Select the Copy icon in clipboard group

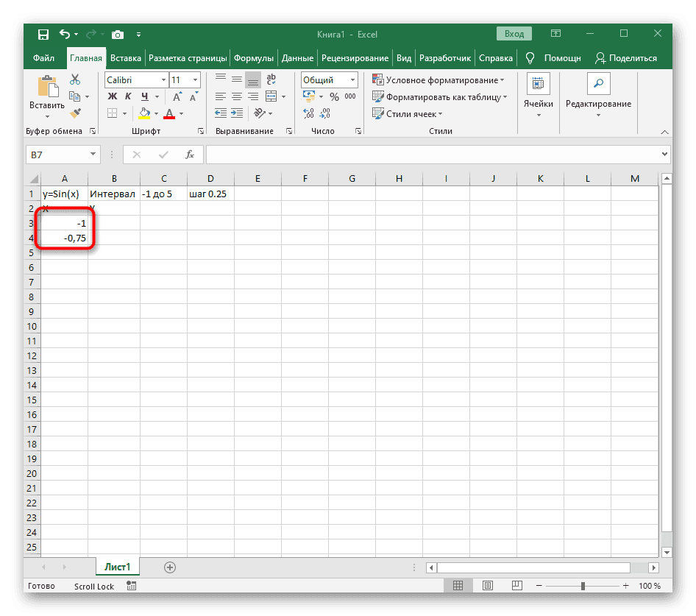coord(74,96)
